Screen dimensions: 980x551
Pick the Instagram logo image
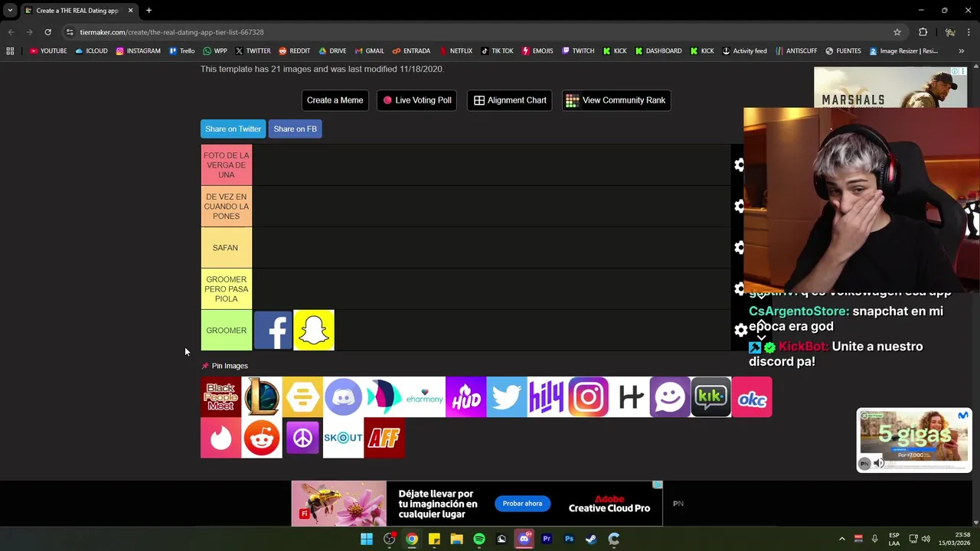point(588,397)
